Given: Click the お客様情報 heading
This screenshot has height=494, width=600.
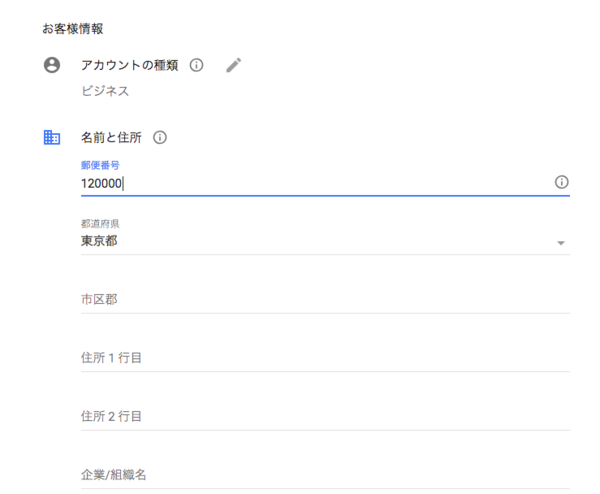Looking at the screenshot, I should tap(73, 28).
